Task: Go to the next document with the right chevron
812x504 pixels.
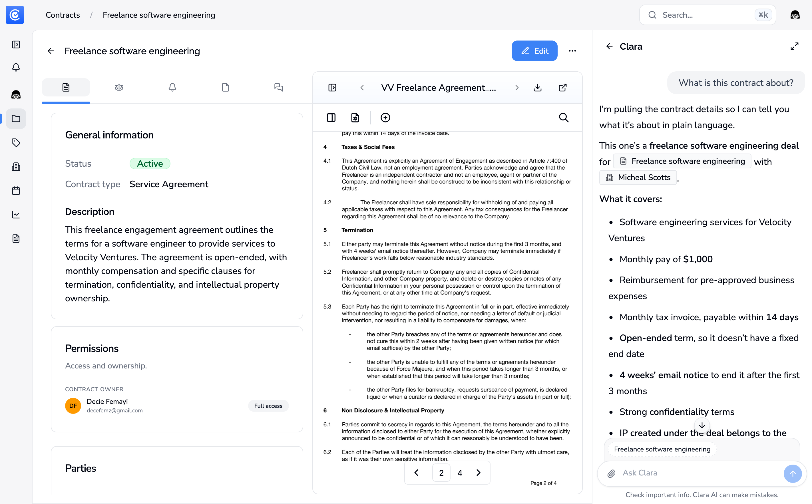Action: (x=516, y=87)
